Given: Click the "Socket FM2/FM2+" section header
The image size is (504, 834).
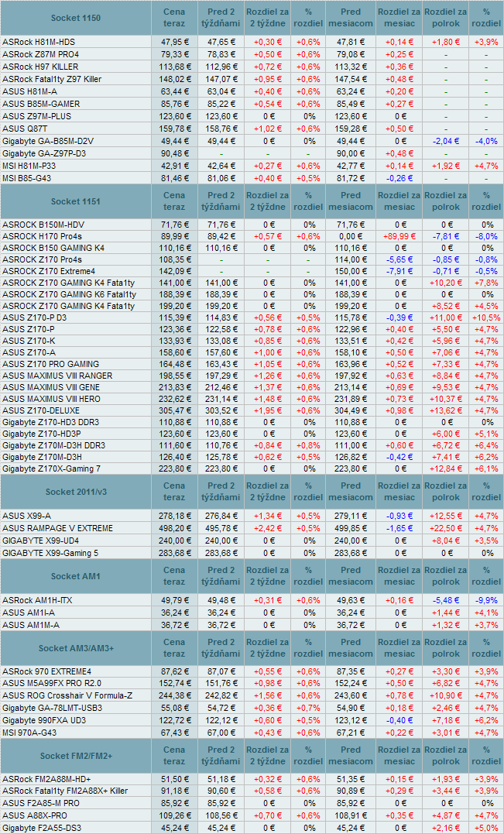Looking at the screenshot, I should pyautogui.click(x=76, y=755).
